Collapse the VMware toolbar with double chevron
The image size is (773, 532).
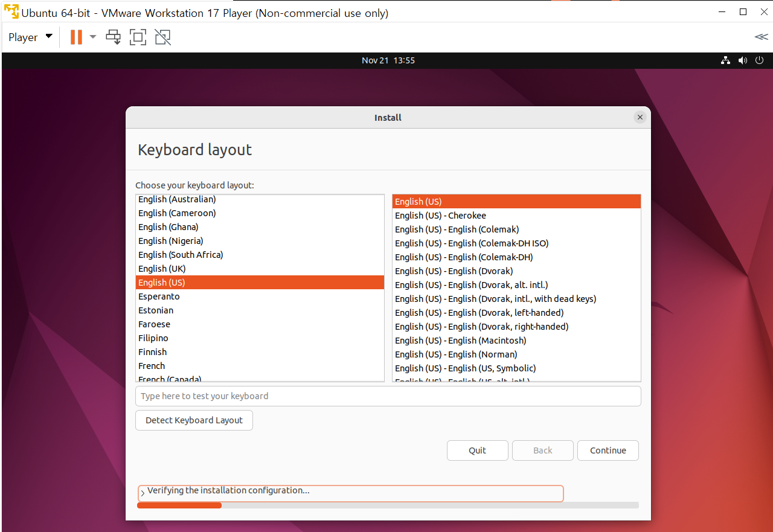pos(761,37)
